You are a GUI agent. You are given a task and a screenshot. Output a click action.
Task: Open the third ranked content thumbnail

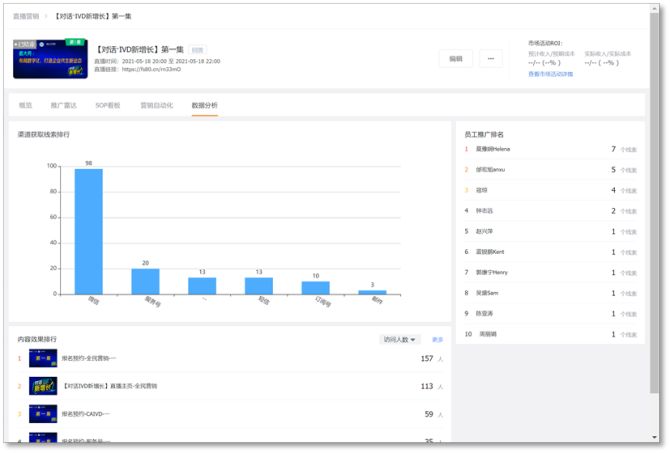42,413
